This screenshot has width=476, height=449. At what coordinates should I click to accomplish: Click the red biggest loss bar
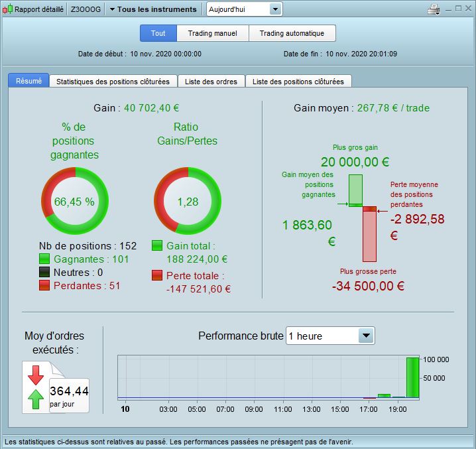click(x=369, y=234)
